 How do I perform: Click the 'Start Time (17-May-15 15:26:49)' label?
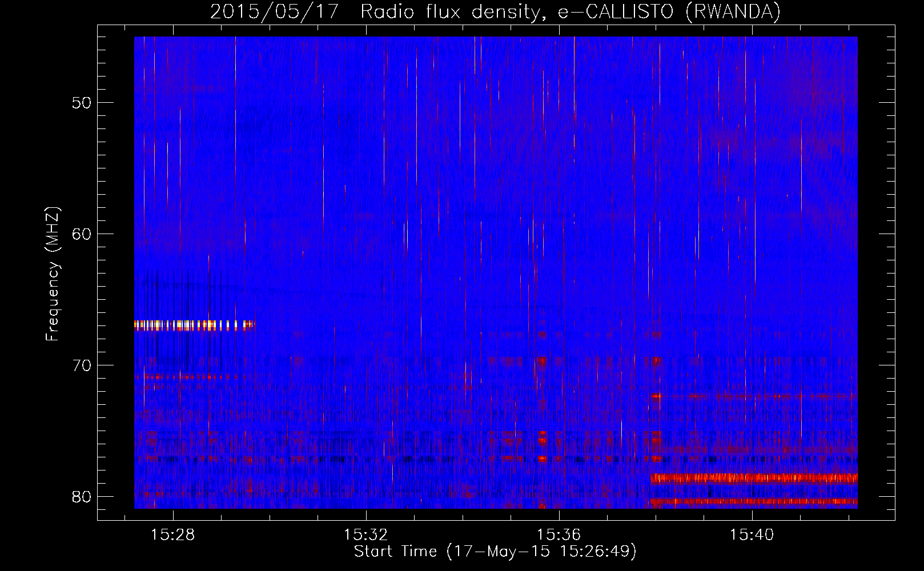495,552
